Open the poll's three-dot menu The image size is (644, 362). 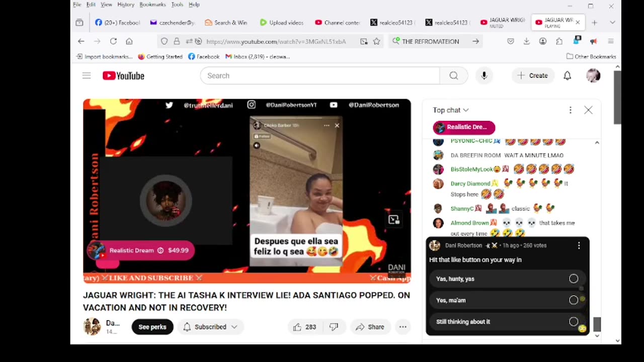579,245
